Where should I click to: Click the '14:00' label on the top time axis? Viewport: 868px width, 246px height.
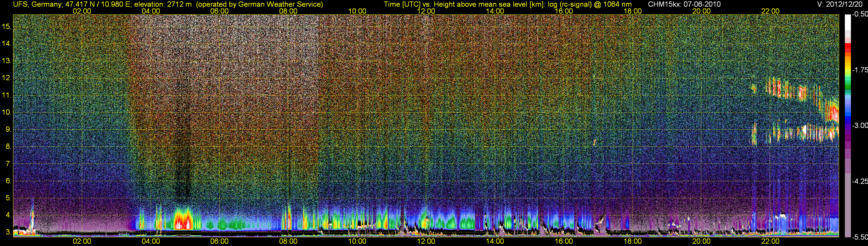495,11
